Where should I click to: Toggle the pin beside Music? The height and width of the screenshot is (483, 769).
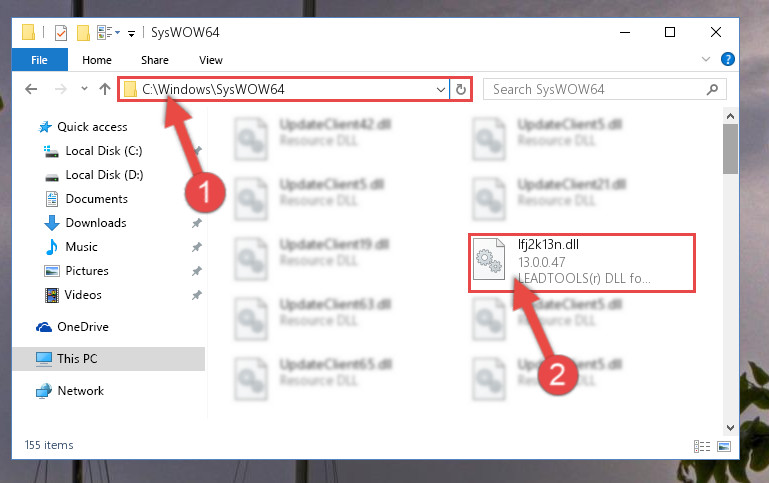197,247
